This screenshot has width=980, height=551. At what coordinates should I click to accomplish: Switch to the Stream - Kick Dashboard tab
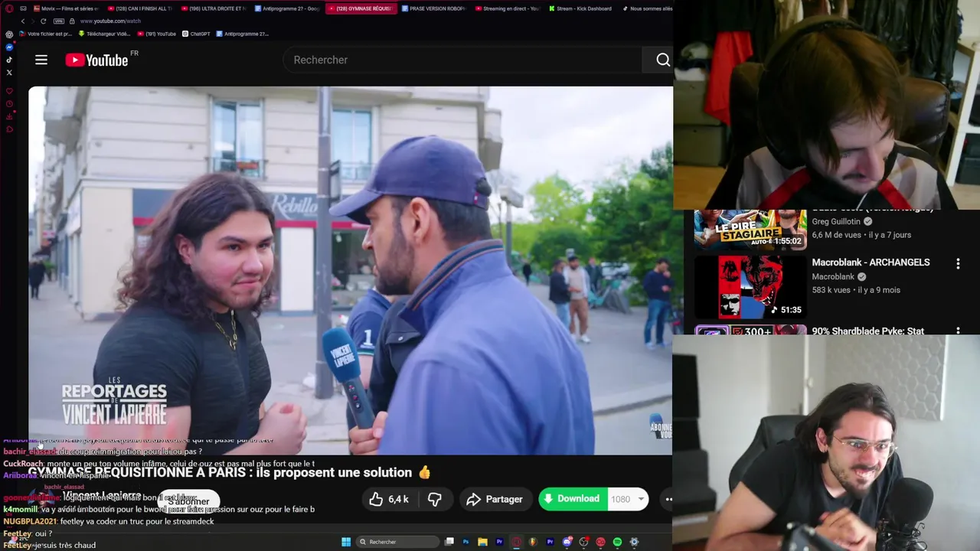(581, 8)
